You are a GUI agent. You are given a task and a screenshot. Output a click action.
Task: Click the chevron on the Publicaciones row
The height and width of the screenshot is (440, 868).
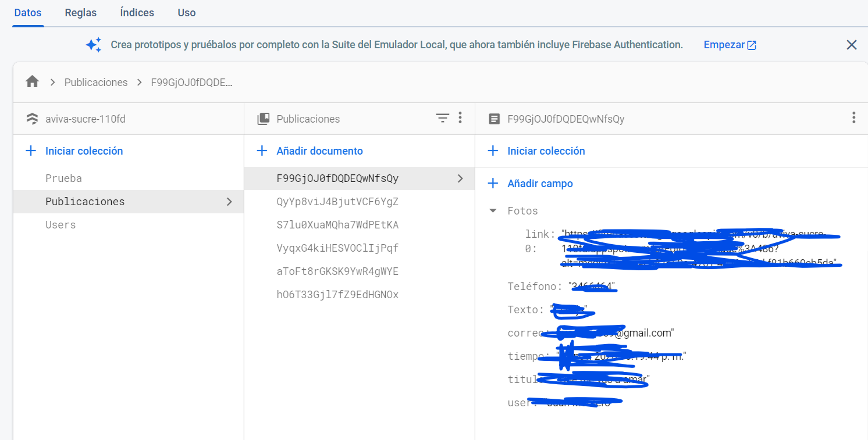click(x=229, y=202)
